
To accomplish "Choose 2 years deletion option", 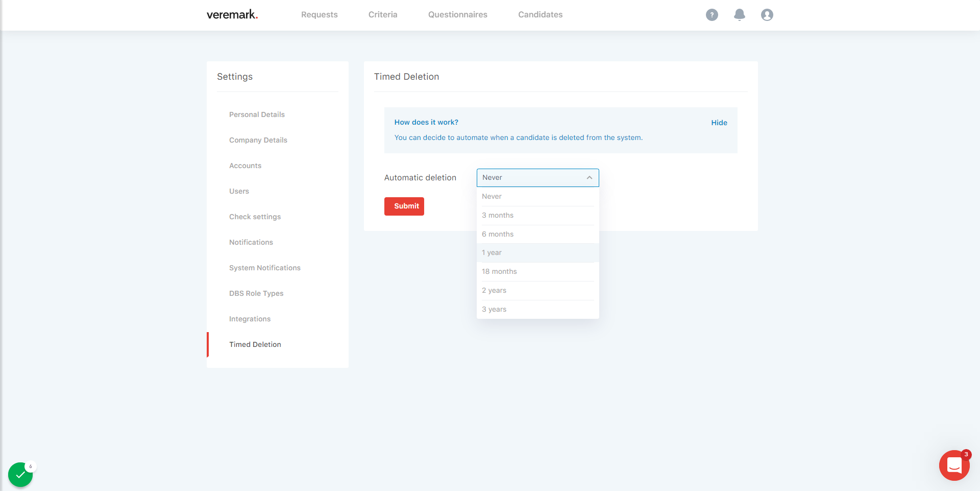I will click(x=537, y=291).
